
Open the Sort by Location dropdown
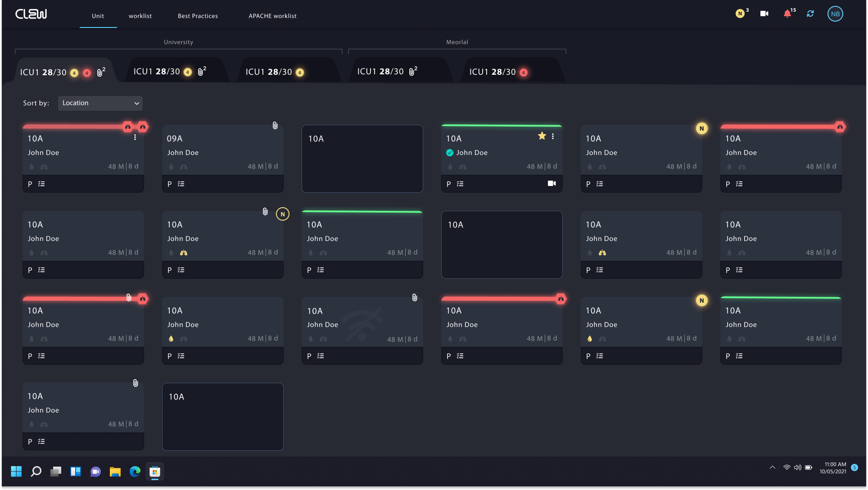pos(100,103)
